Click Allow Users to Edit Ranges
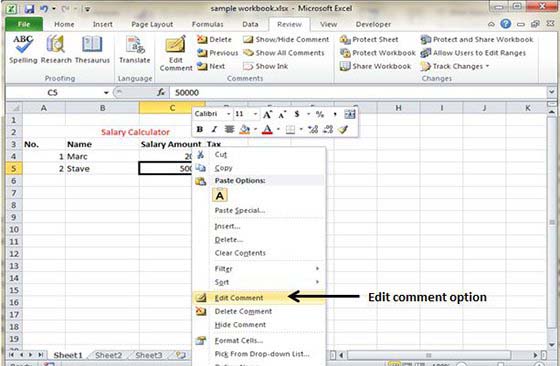The width and height of the screenshot is (560, 366). (473, 53)
